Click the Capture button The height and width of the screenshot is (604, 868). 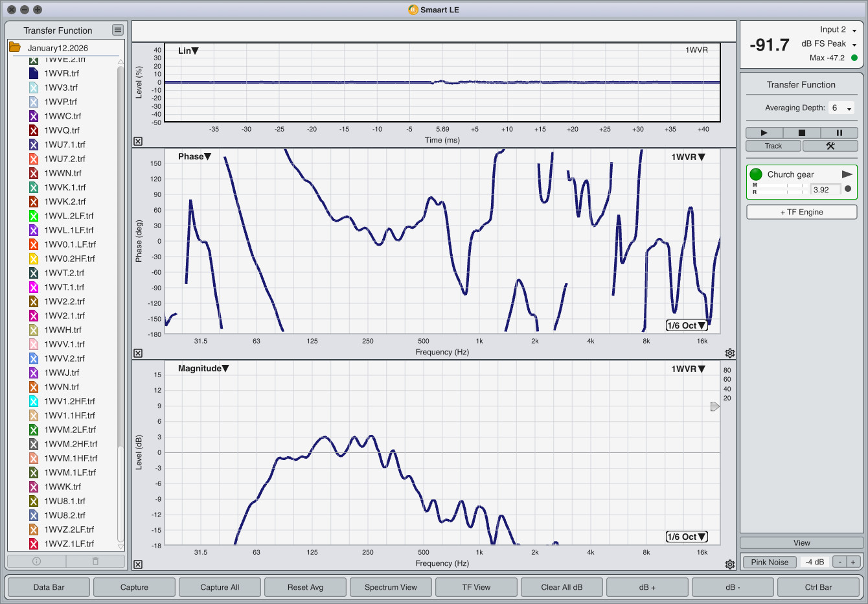pyautogui.click(x=135, y=587)
